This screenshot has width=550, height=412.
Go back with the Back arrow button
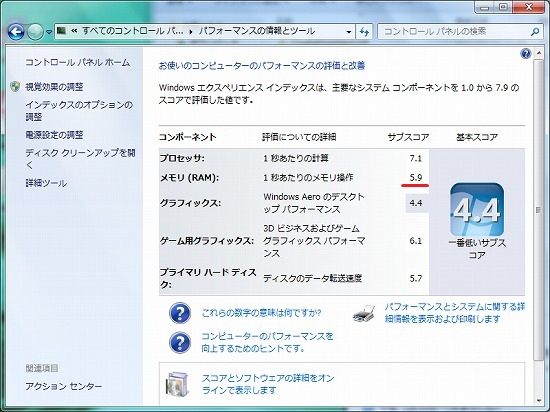16,32
